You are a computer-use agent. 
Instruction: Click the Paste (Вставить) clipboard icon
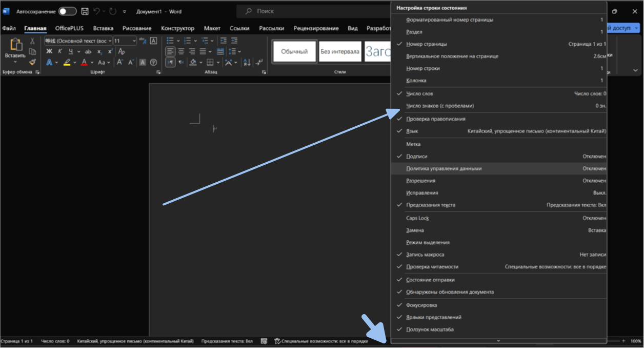[x=15, y=45]
